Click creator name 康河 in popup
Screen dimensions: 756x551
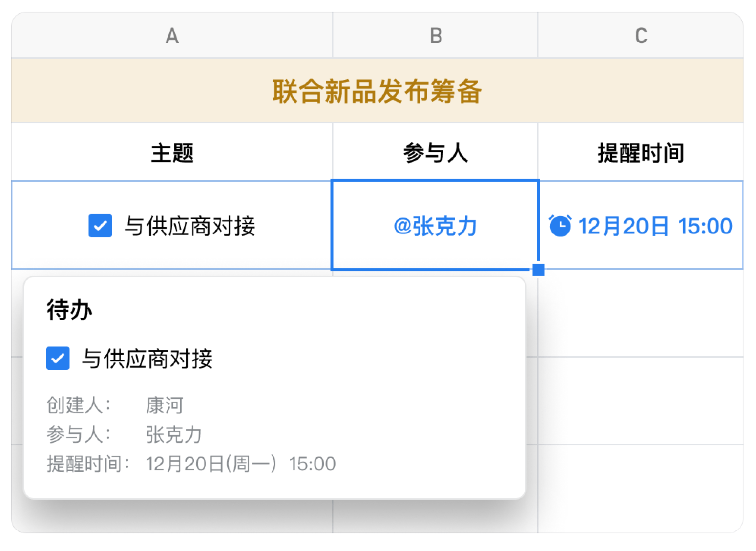point(165,405)
